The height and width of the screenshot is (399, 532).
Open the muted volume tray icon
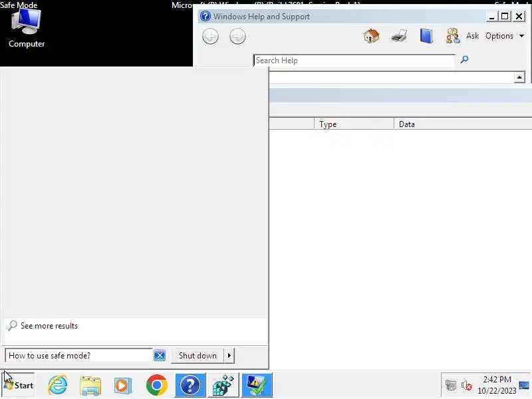[x=467, y=386]
